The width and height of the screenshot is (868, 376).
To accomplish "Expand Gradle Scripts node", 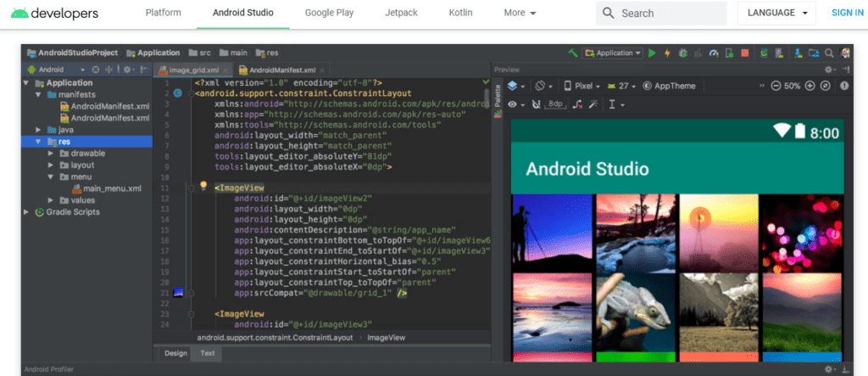I will (25, 212).
